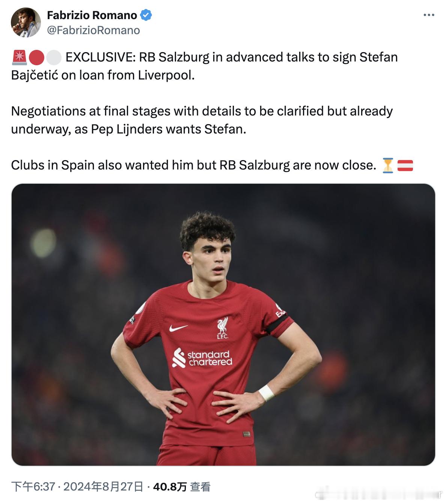
Task: Click the Standard Chartered sponsor logo
Action: (x=202, y=358)
